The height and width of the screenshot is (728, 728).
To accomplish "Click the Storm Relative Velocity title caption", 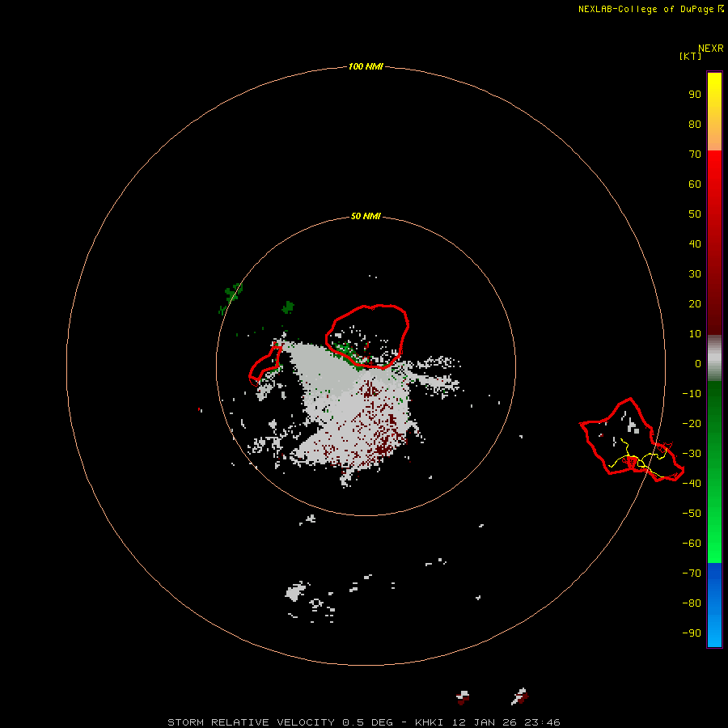I will (x=363, y=722).
